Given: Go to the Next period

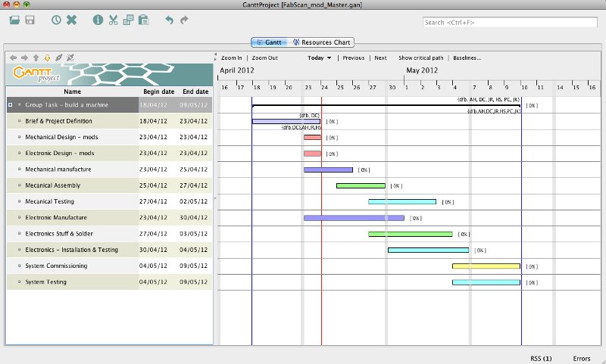Looking at the screenshot, I should click(380, 58).
